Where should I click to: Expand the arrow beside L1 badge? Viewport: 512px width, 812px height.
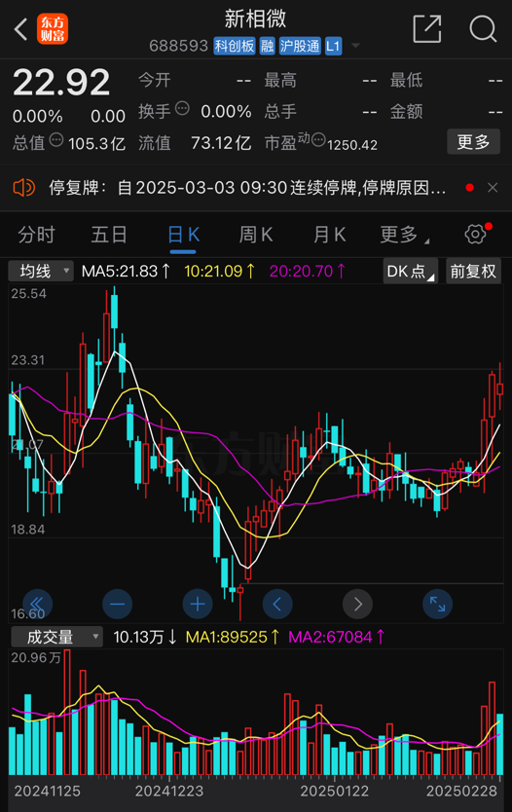pyautogui.click(x=355, y=46)
